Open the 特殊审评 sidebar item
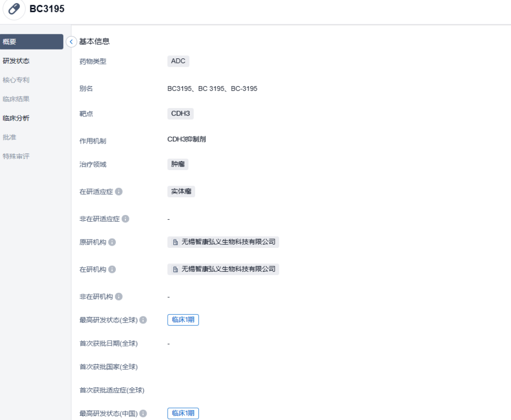Viewport: 511px width, 420px height. [x=16, y=156]
